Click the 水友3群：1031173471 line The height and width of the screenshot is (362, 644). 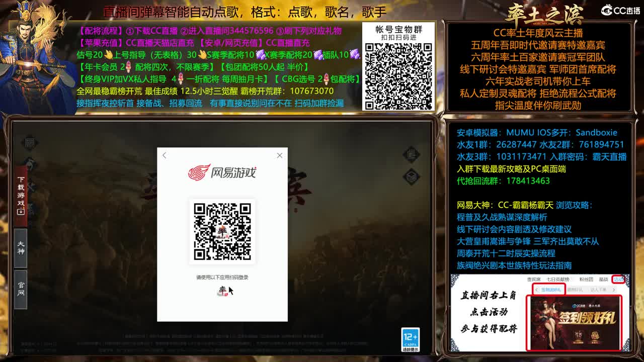tap(542, 157)
